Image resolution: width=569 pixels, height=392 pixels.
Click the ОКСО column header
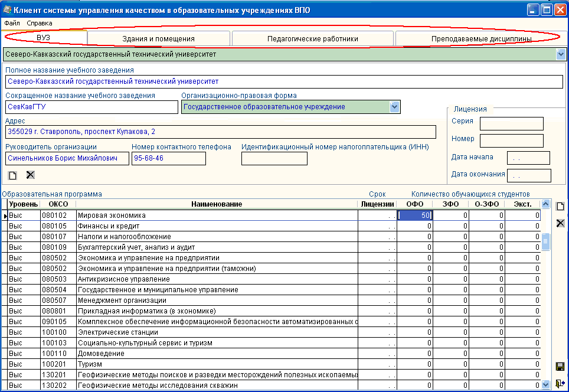pyautogui.click(x=58, y=204)
